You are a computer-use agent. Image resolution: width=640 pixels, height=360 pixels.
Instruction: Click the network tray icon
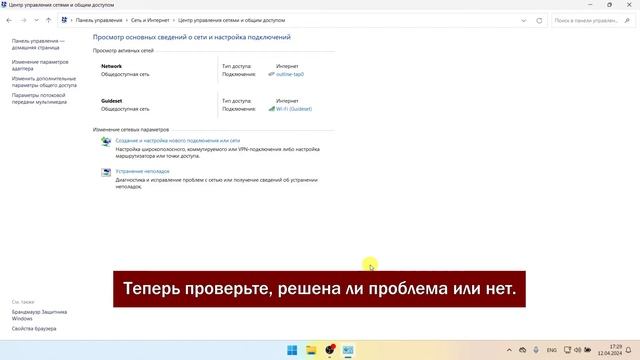point(567,350)
